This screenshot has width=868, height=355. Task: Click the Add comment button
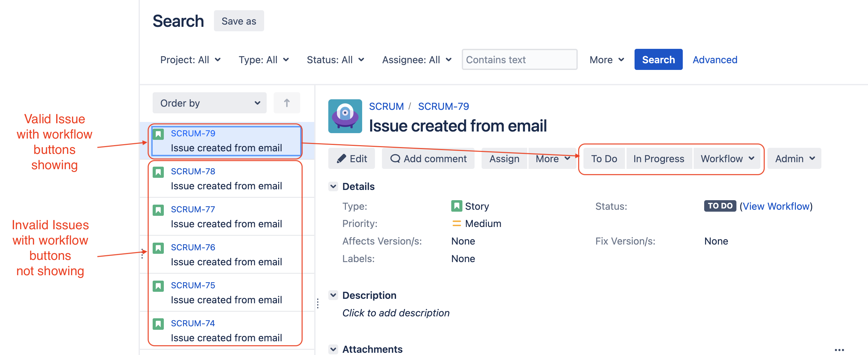428,158
